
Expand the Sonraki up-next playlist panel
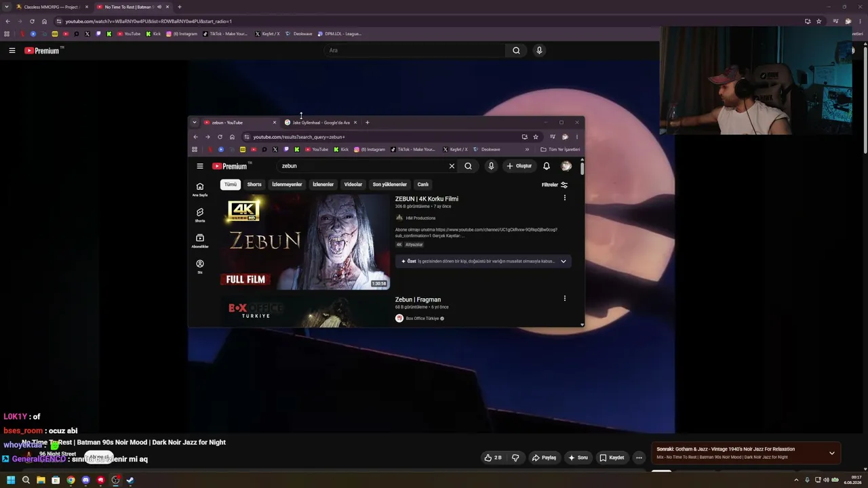pyautogui.click(x=832, y=453)
